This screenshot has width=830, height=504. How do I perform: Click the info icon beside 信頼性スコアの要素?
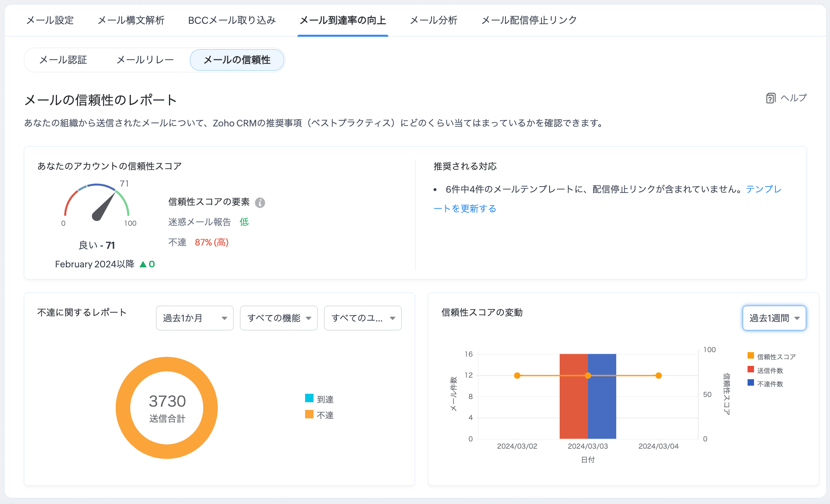coord(260,203)
